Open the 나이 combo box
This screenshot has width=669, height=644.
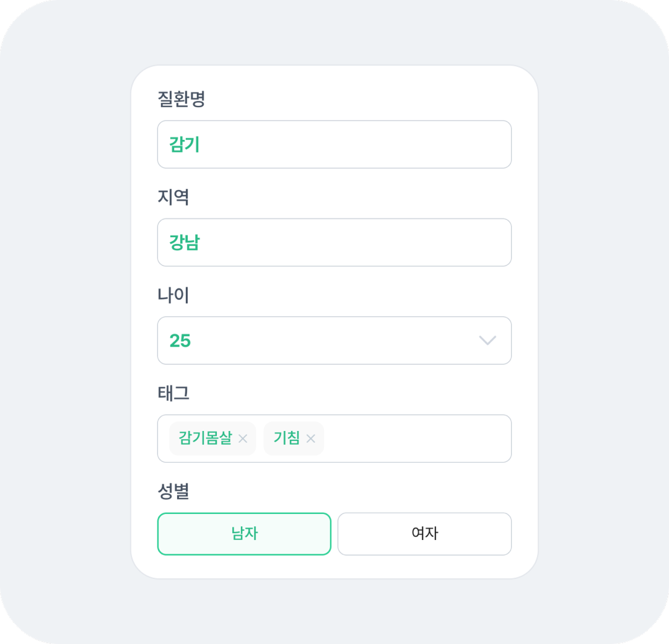point(334,341)
